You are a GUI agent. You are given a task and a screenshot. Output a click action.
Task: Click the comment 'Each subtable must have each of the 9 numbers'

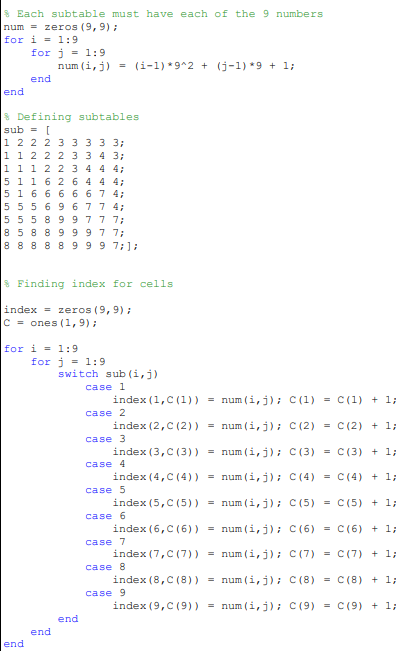click(164, 14)
